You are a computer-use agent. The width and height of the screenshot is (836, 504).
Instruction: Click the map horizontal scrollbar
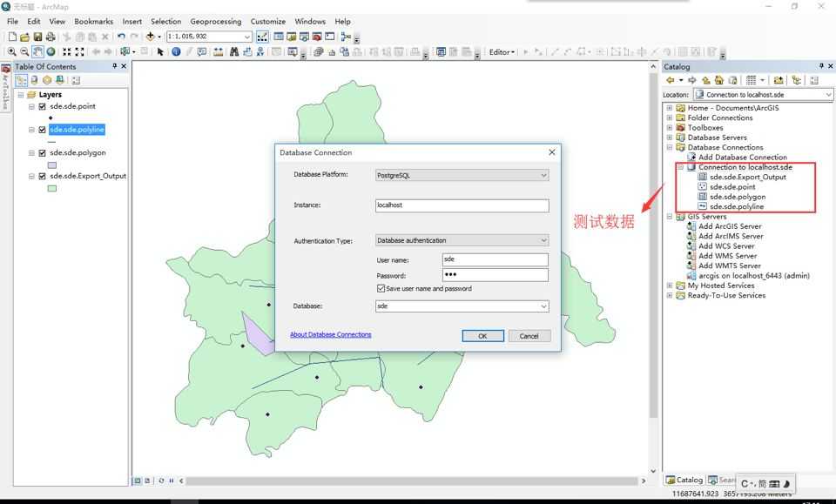pyautogui.click(x=411, y=480)
